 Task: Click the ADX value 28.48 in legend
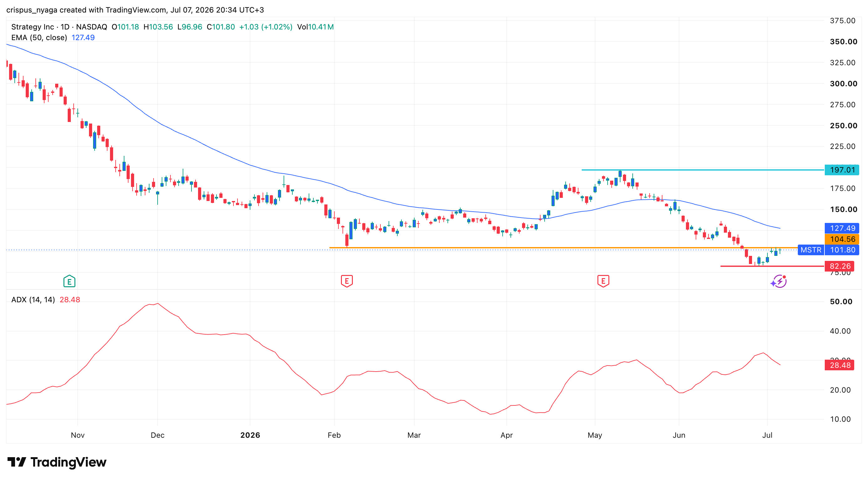(x=70, y=300)
